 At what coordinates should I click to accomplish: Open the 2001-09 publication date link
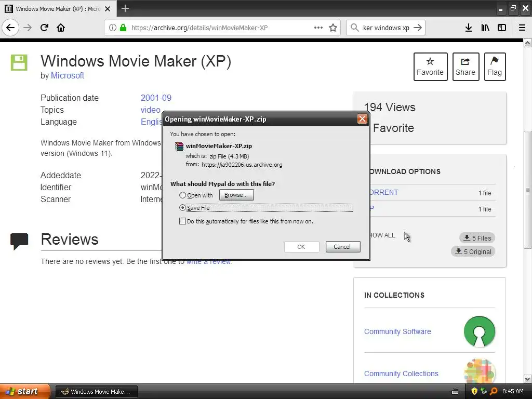[156, 98]
